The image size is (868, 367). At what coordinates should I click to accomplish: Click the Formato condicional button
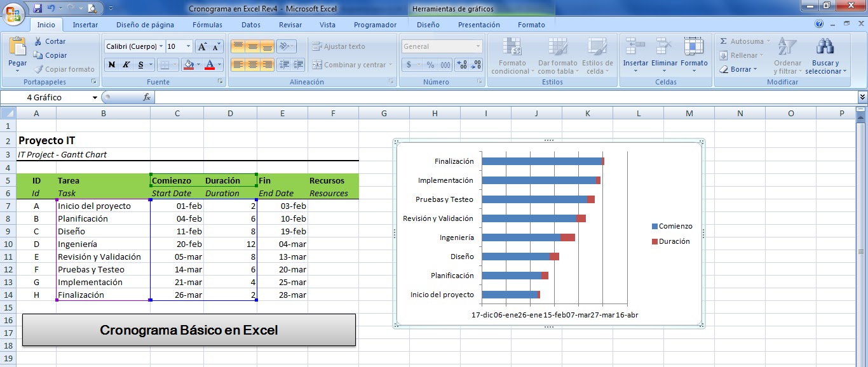point(512,57)
